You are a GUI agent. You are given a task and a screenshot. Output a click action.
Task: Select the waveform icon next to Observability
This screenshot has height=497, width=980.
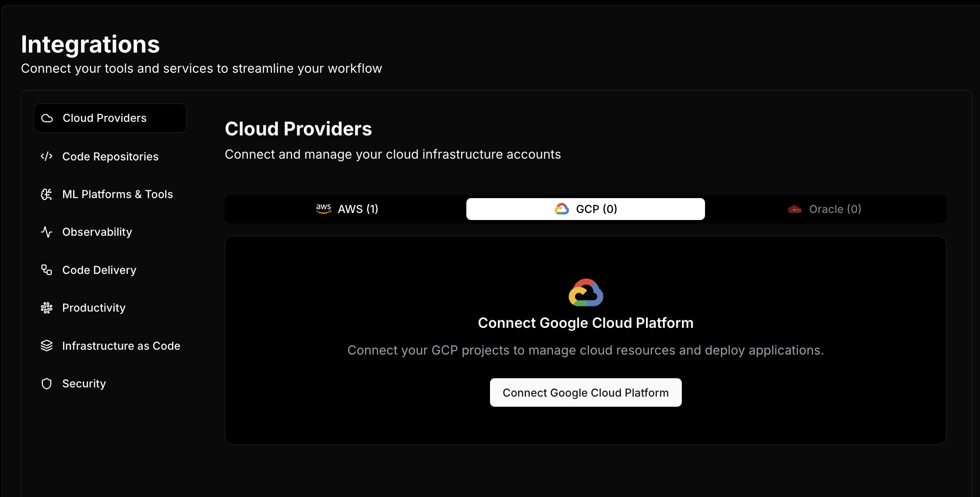[x=47, y=232]
